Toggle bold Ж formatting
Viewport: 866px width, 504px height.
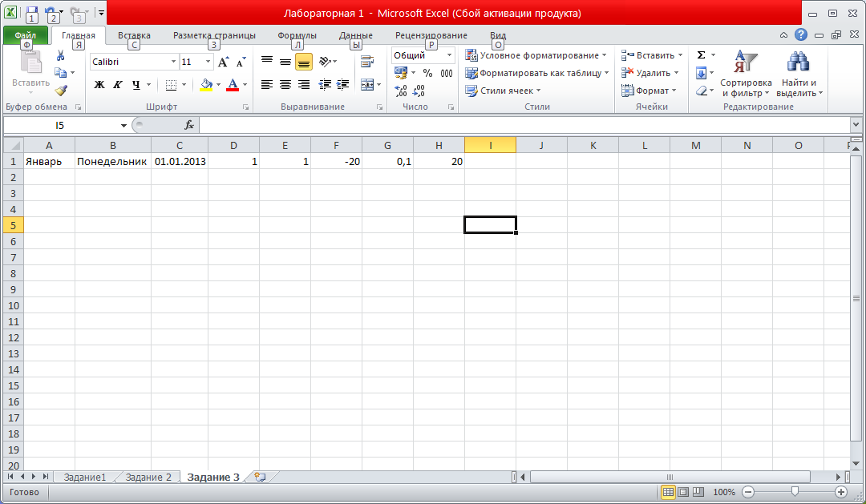point(99,84)
